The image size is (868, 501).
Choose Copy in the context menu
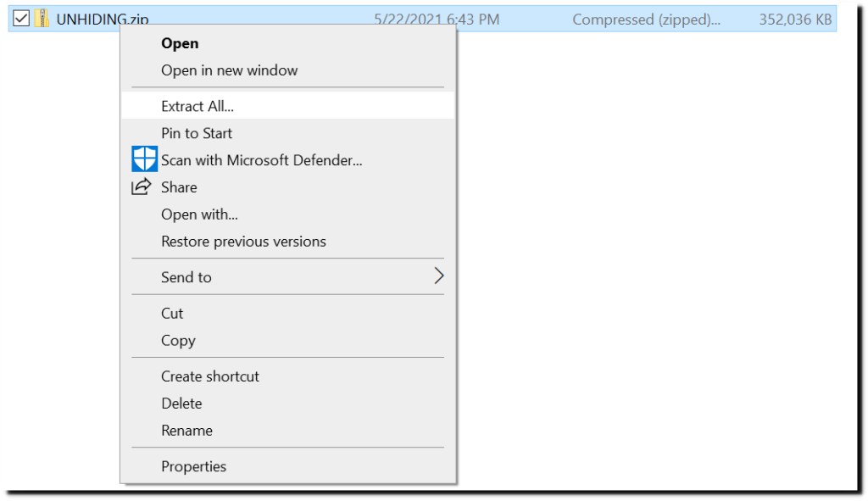coord(288,341)
